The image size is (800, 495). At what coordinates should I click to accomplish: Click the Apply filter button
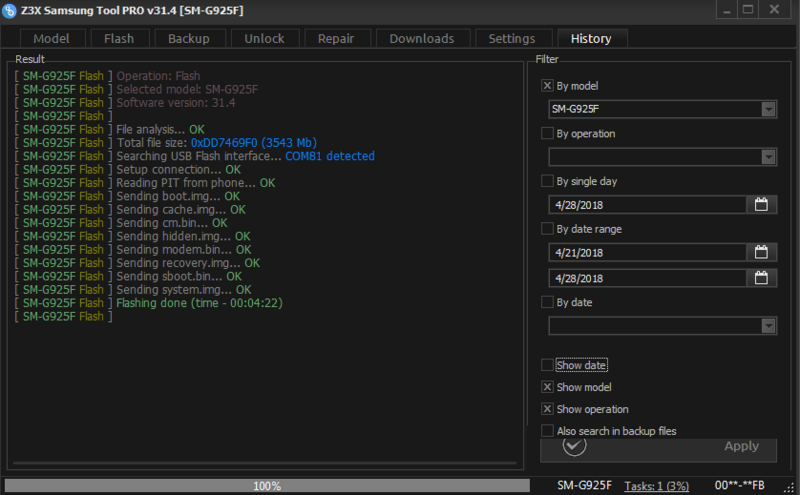[658, 449]
